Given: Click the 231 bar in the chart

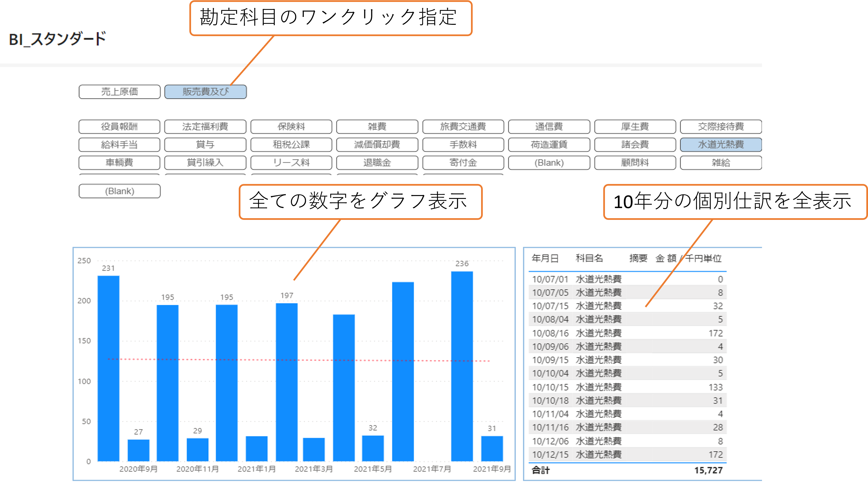Looking at the screenshot, I should tap(108, 368).
